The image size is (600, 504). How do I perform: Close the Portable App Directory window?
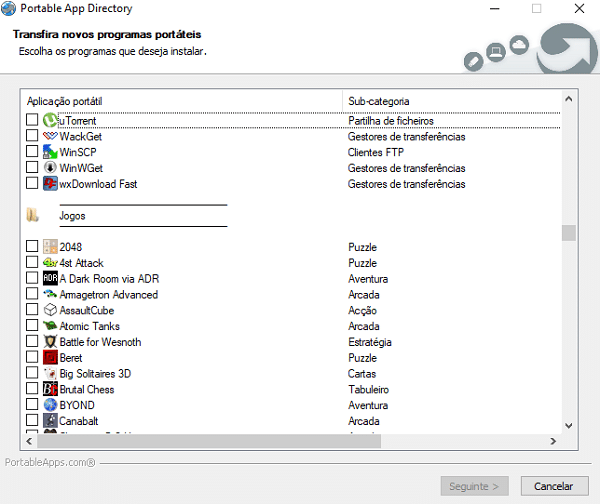pos(579,8)
